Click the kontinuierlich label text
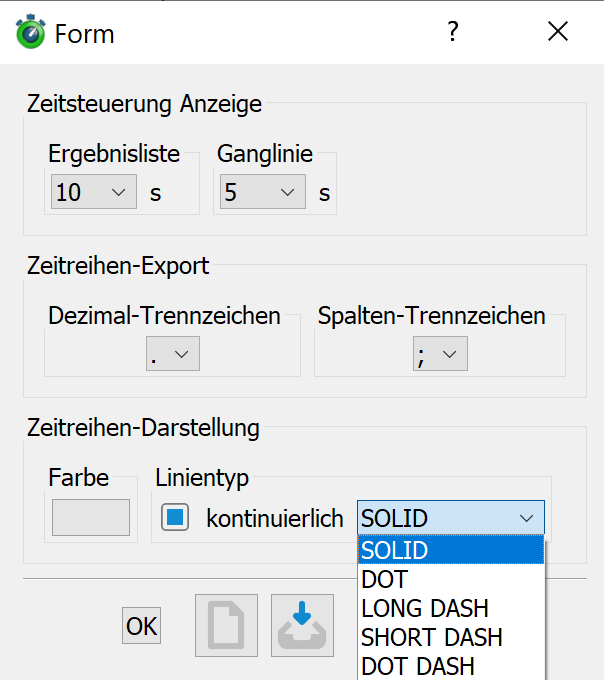This screenshot has width=604, height=680. pyautogui.click(x=275, y=518)
